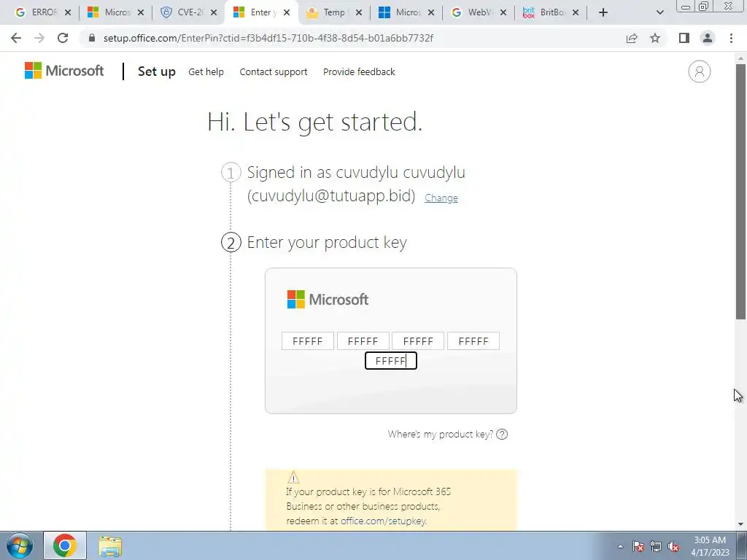
Task: Click the address bar URL
Action: [268, 38]
